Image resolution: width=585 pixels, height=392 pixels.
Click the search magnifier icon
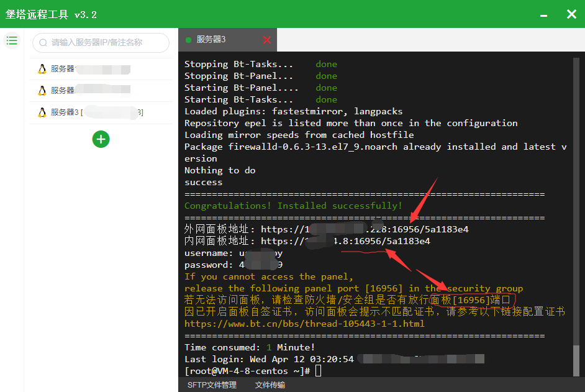(x=43, y=43)
